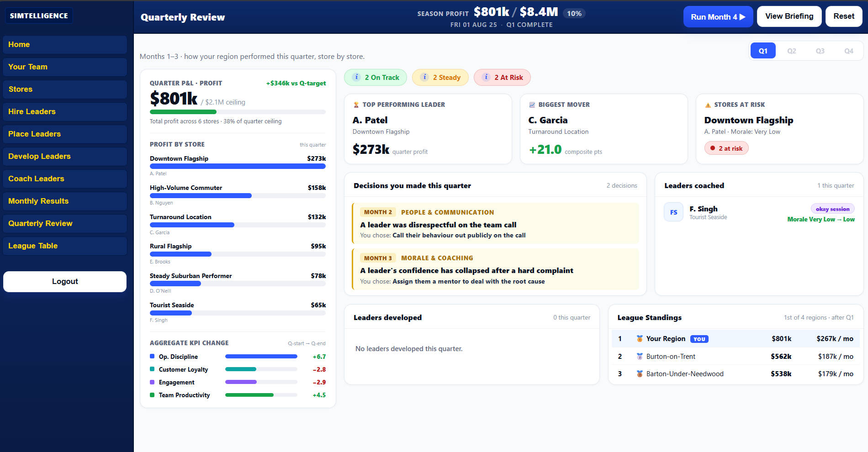Switch to the Q3 quarter tab
The image size is (868, 452).
(x=820, y=51)
